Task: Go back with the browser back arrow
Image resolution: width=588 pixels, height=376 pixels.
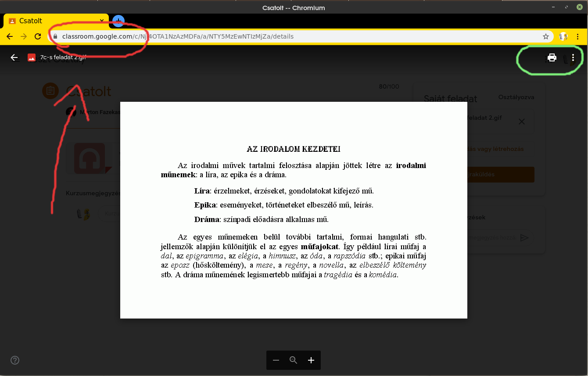Action: point(10,37)
